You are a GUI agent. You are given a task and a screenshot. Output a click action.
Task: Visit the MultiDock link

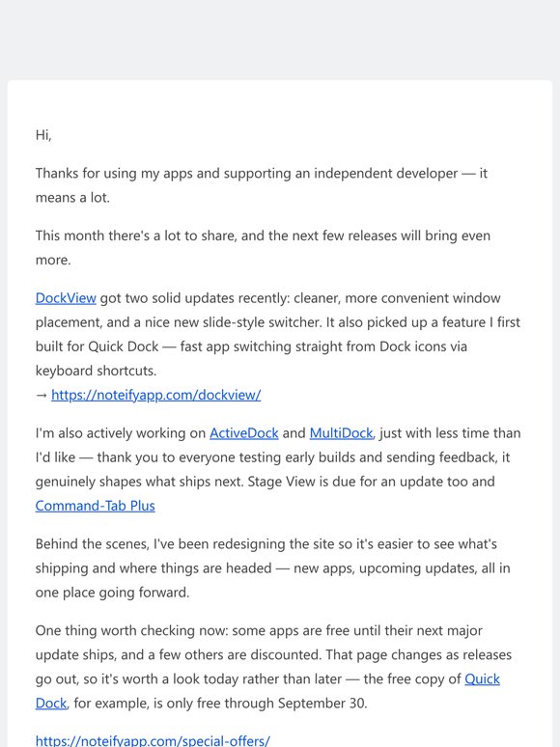341,433
